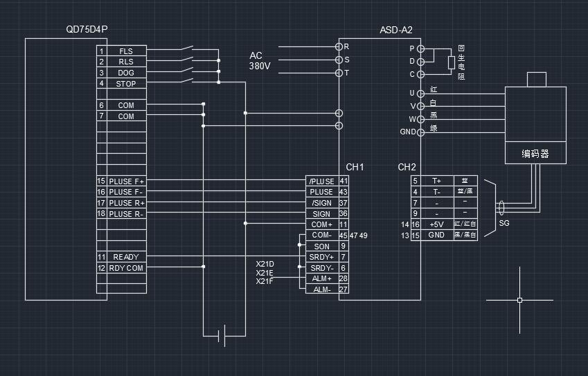The width and height of the screenshot is (588, 376).
Task: Select the PLUSE F+ terminal on pin 15
Action: [126, 181]
